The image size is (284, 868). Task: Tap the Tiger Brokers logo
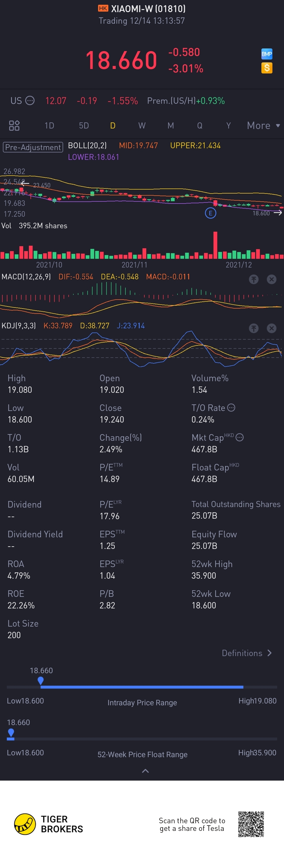(48, 824)
